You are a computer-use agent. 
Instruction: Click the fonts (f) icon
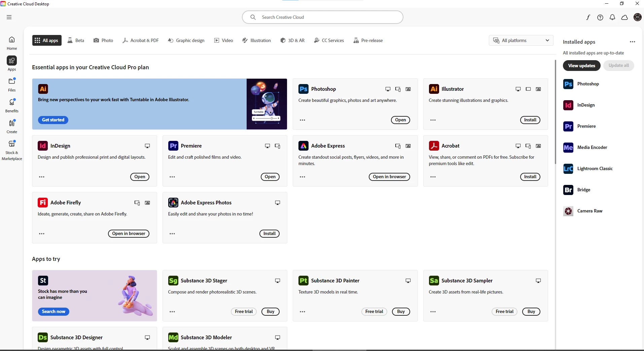[588, 17]
